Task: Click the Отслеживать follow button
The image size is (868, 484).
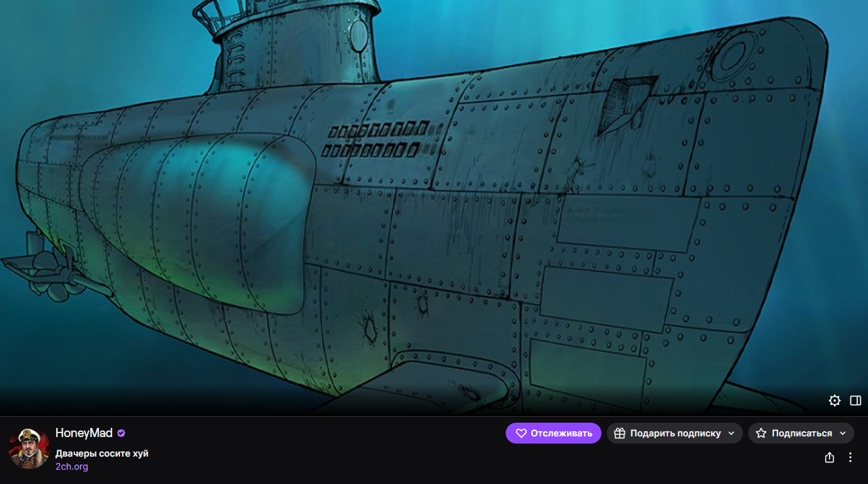Action: pos(553,433)
